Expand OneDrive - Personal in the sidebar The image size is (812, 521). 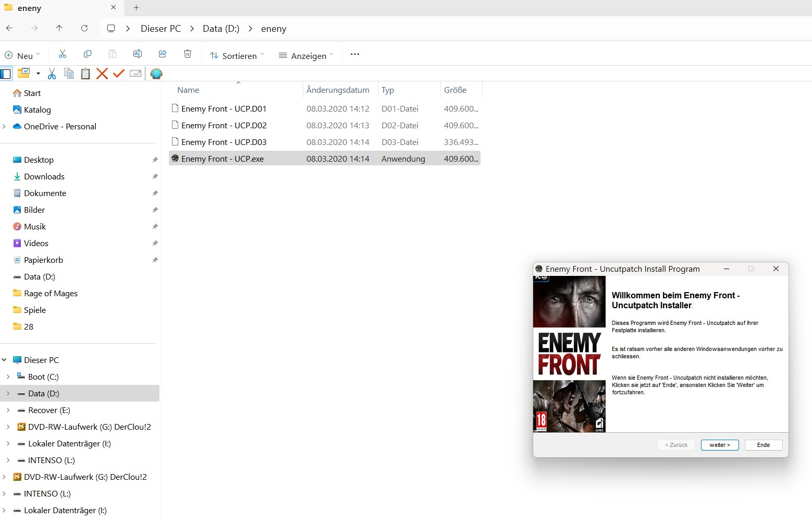click(x=4, y=126)
